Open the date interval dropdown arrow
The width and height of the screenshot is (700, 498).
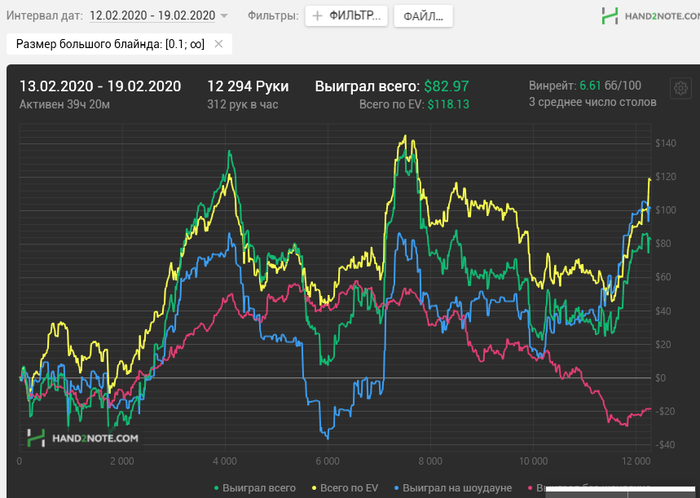224,16
